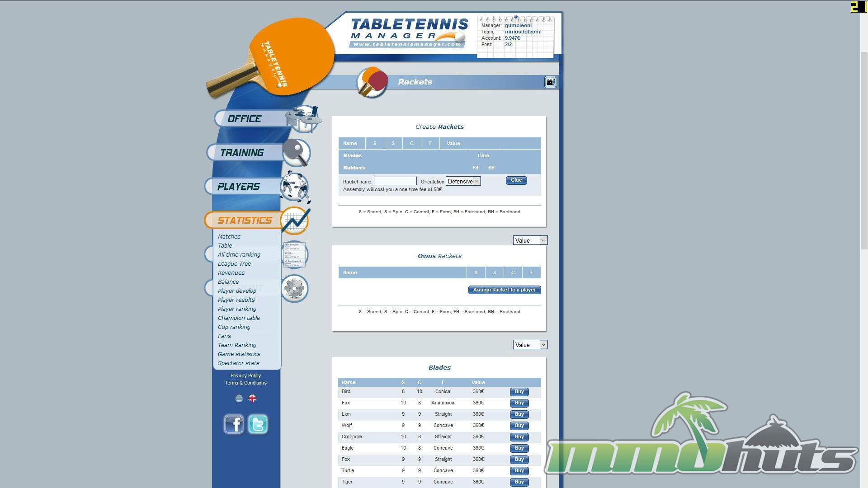Open Champion table in the statistics list
Image resolution: width=868 pixels, height=488 pixels.
(239, 318)
